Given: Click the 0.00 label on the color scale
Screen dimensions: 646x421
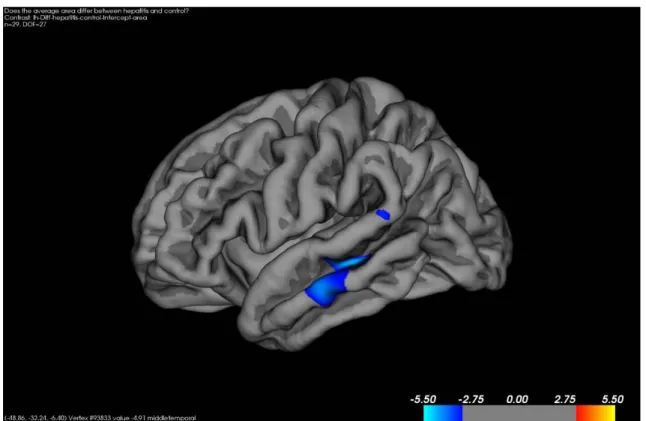Looking at the screenshot, I should (x=517, y=399).
